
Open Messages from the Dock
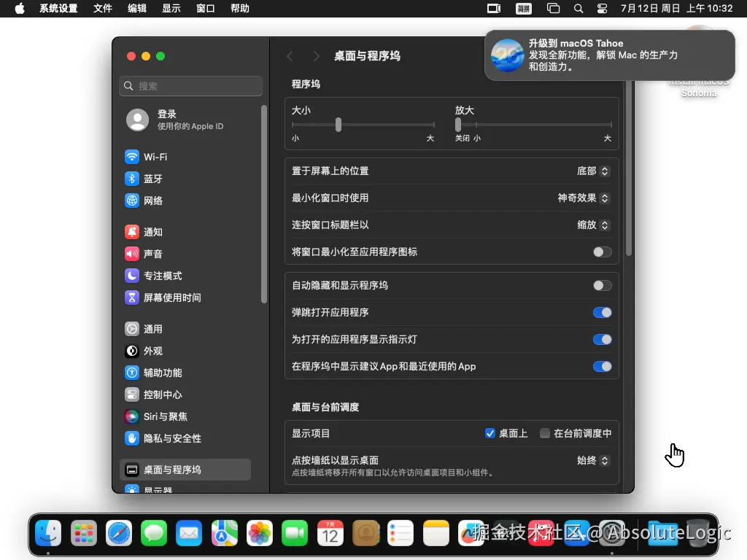click(154, 533)
